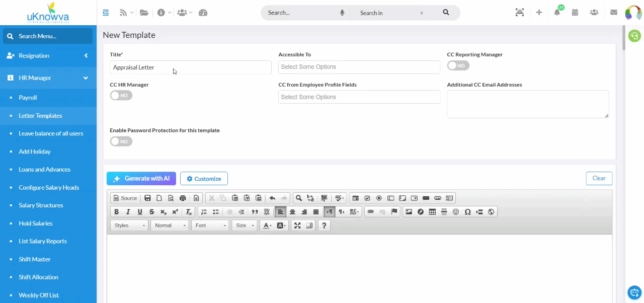Toggle left-to-right text direction in editor
This screenshot has width=644, height=303.
coord(329,212)
